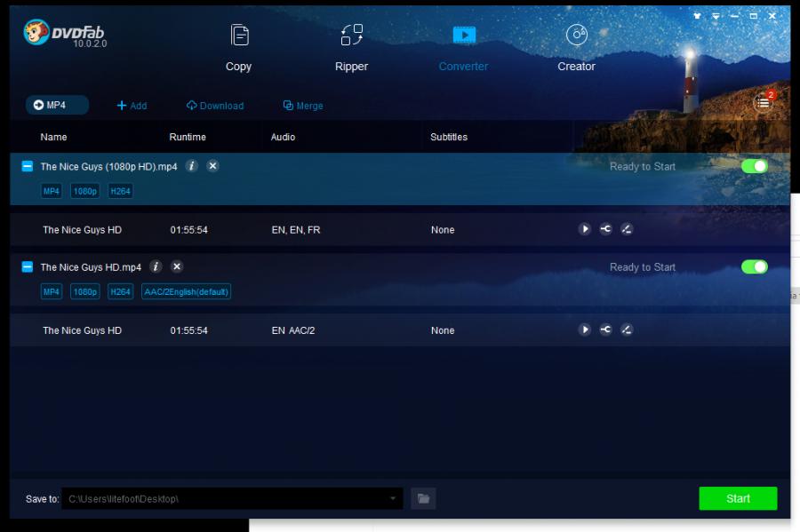This screenshot has height=532, width=800.
Task: Click the MP4 tag under Nice Guys HD.mp4
Action: 52,291
